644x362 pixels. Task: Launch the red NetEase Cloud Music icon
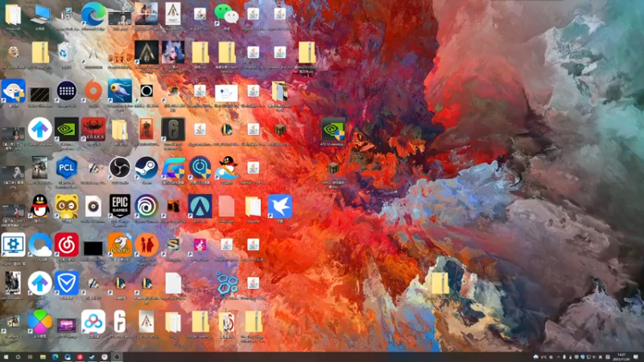pos(67,245)
